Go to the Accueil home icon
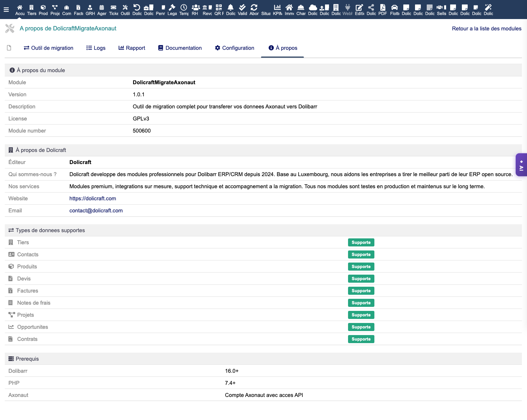 tap(20, 7)
